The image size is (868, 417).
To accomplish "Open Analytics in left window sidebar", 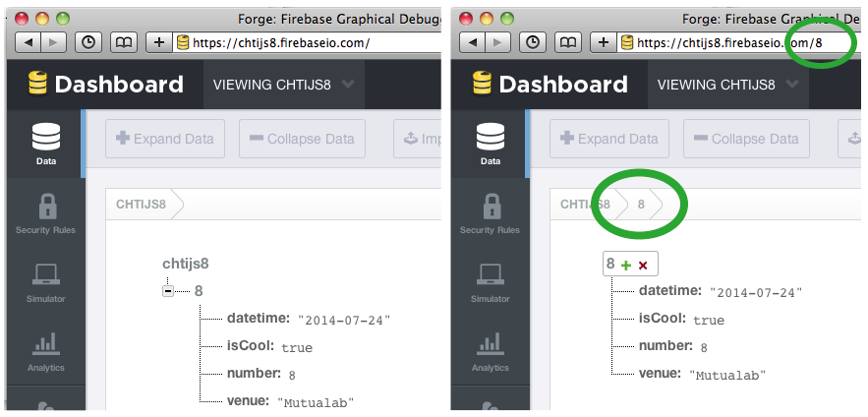I will tap(46, 350).
